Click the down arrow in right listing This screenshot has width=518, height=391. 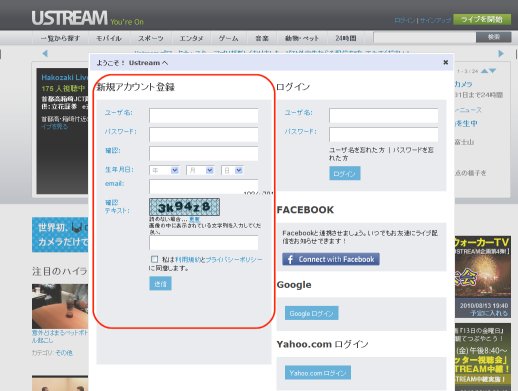coord(492,71)
